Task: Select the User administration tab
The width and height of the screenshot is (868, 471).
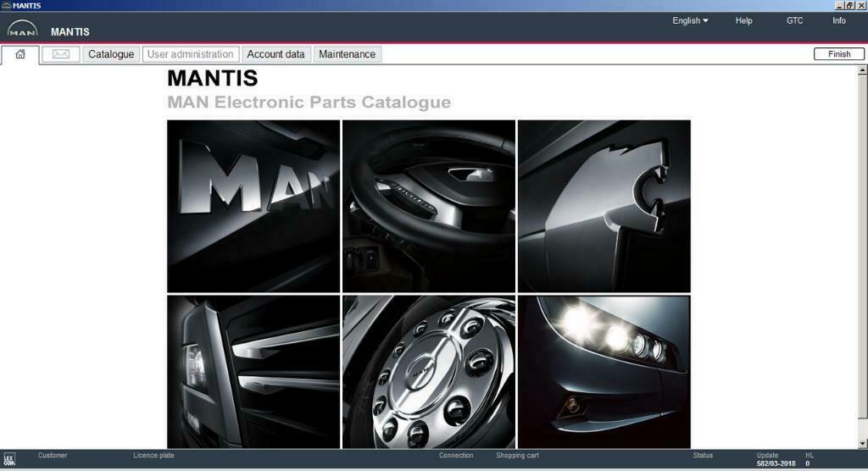Action: pos(191,54)
